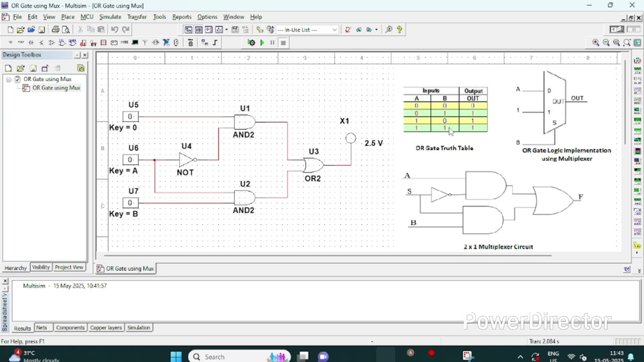The height and width of the screenshot is (362, 644).
Task: Place a diode from the component toolbar
Action: pos(31,43)
